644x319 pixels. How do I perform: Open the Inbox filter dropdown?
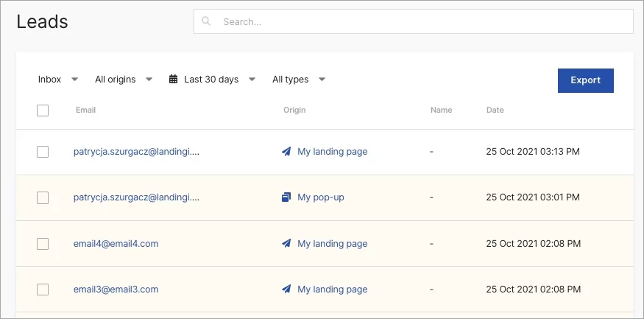click(x=57, y=80)
